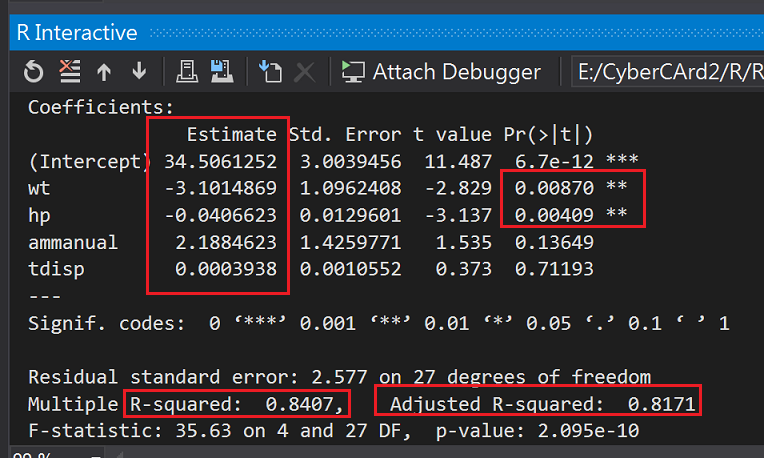Viewport: 764px width, 458px height.
Task: Click the p-value 0.71193
Action: click(554, 269)
